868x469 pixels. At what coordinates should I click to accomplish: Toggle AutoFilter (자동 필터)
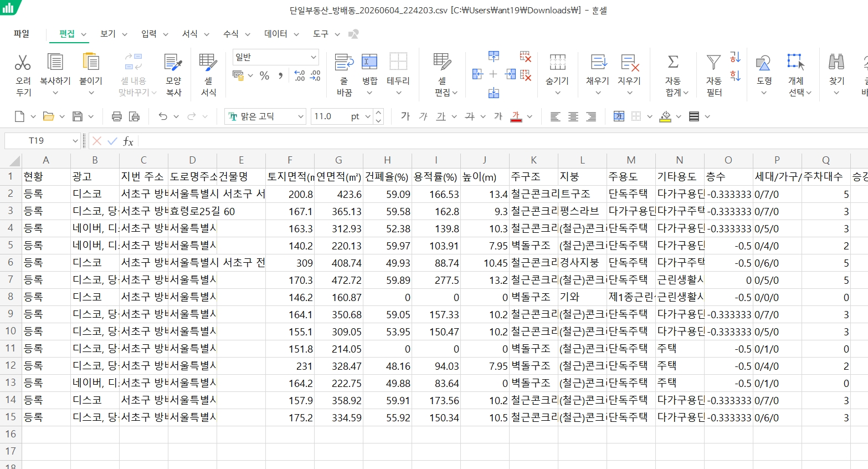714,74
